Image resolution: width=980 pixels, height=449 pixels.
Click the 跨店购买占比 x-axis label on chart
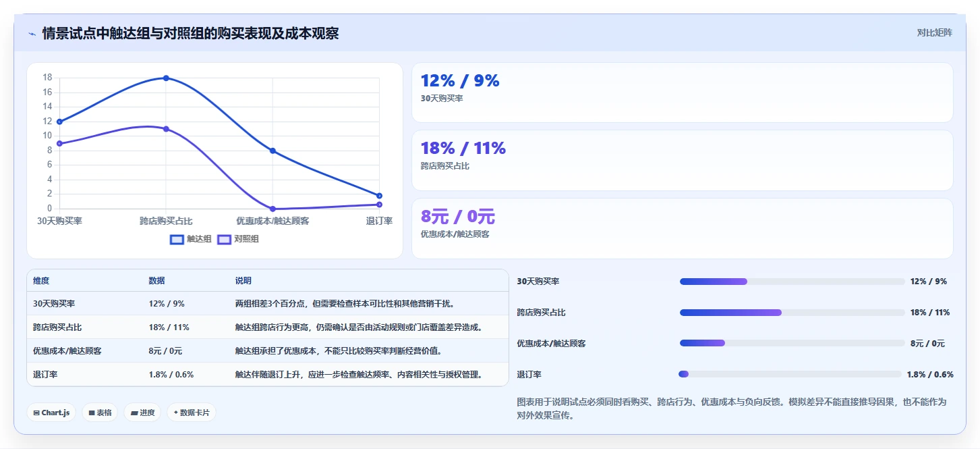166,221
